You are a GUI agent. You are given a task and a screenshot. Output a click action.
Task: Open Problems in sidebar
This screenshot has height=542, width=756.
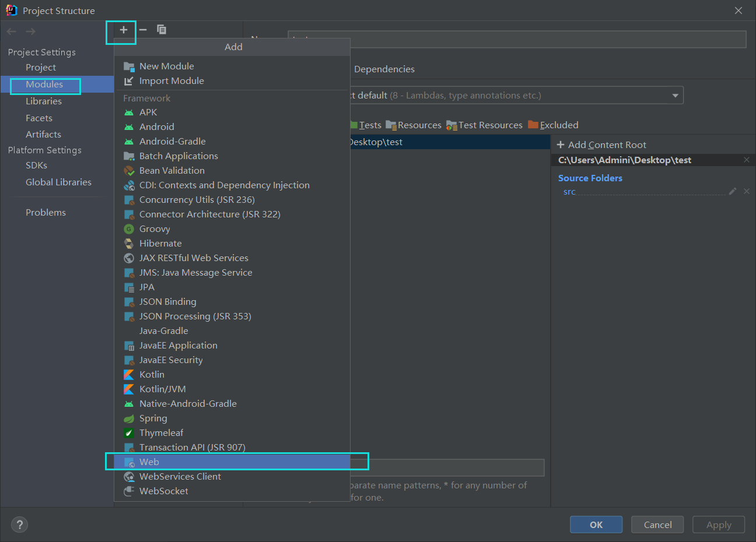tap(45, 213)
